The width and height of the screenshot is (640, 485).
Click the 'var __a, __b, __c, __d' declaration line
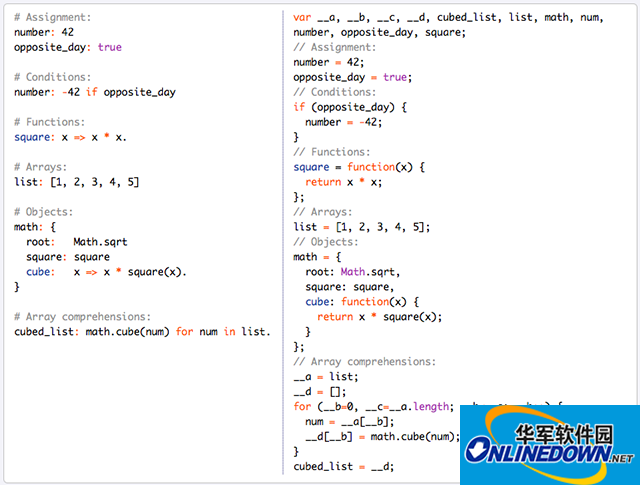(448, 18)
